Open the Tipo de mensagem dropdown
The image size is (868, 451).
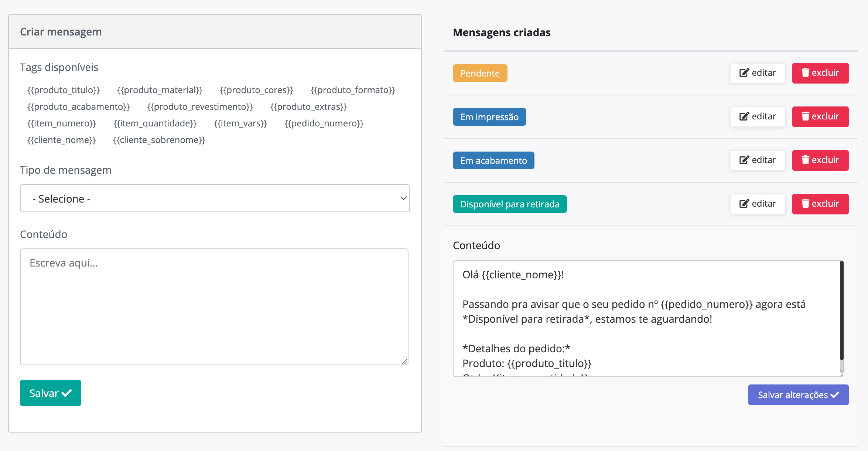[215, 198]
